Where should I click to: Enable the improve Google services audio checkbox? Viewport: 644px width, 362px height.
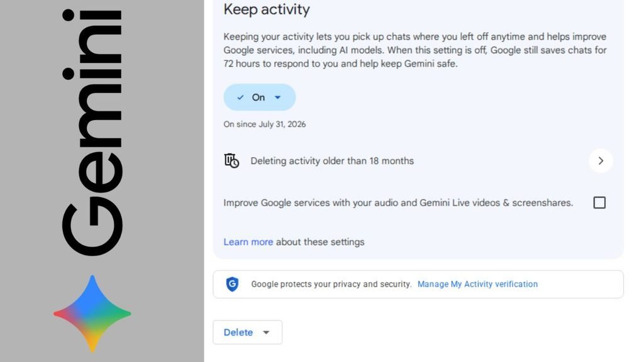coord(599,202)
